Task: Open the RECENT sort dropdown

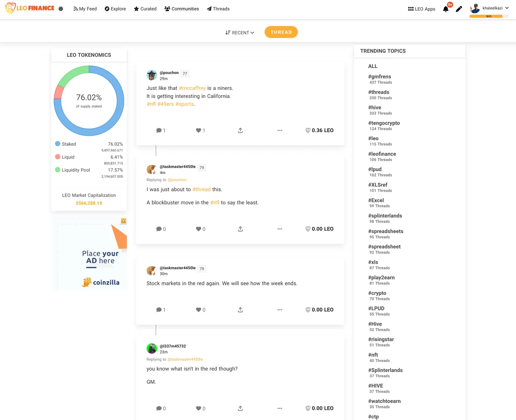Action: [240, 33]
